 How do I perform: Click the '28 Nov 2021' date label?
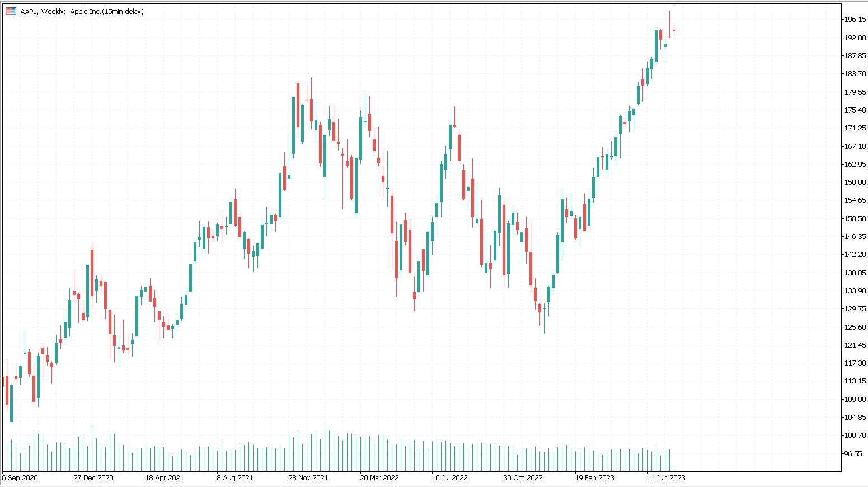click(308, 478)
